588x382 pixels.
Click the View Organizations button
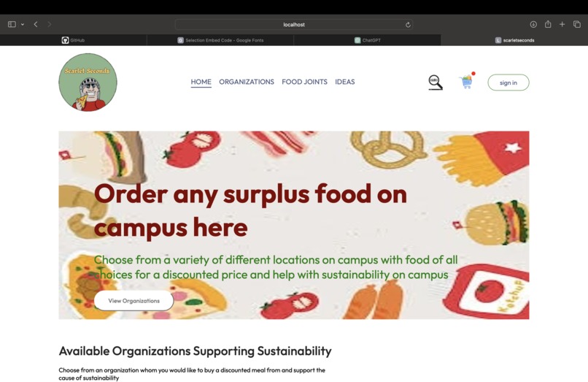[134, 300]
